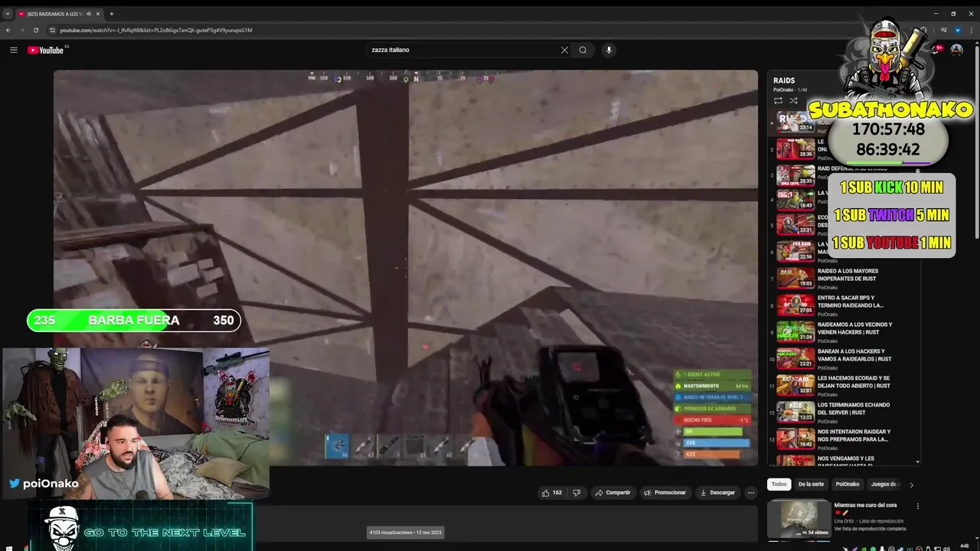980x551 pixels.
Task: Open the RAIDS playlist title
Action: pyautogui.click(x=784, y=80)
